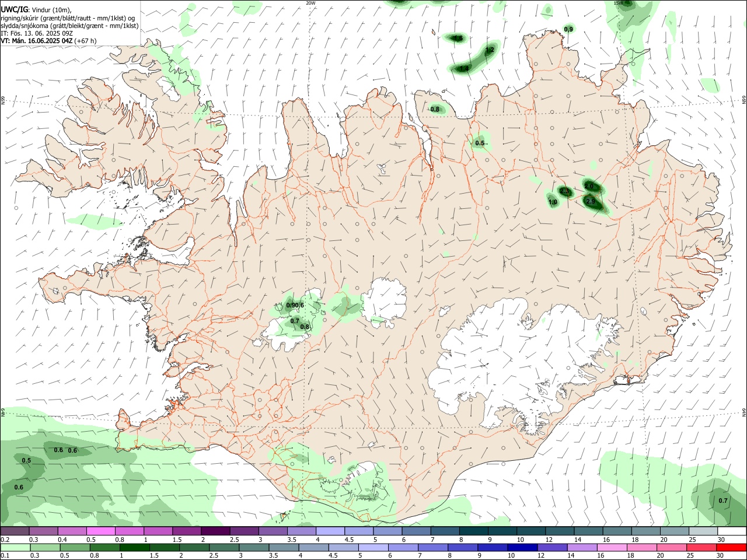The image size is (747, 560).
Task: Select the bright pink 0.5 snow legend swatch
Action: (100, 531)
